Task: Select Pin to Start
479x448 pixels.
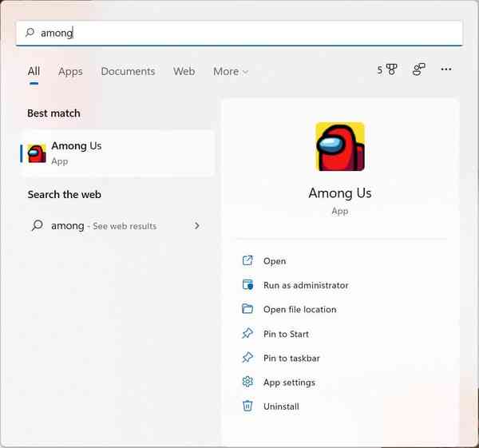Action: click(x=286, y=334)
